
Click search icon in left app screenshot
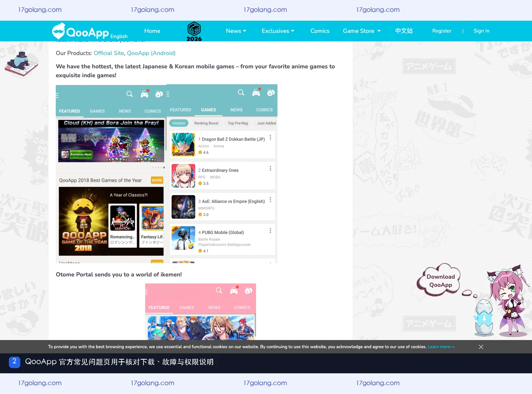click(x=129, y=94)
